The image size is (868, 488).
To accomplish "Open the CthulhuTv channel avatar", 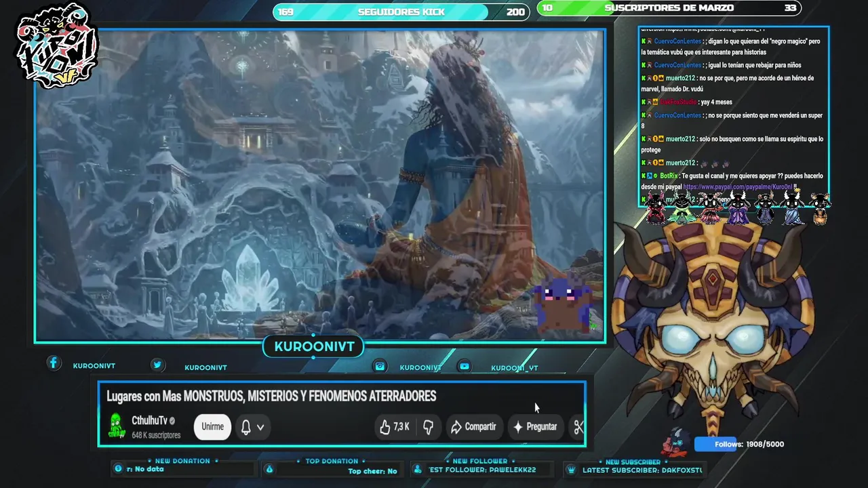I will [x=117, y=426].
